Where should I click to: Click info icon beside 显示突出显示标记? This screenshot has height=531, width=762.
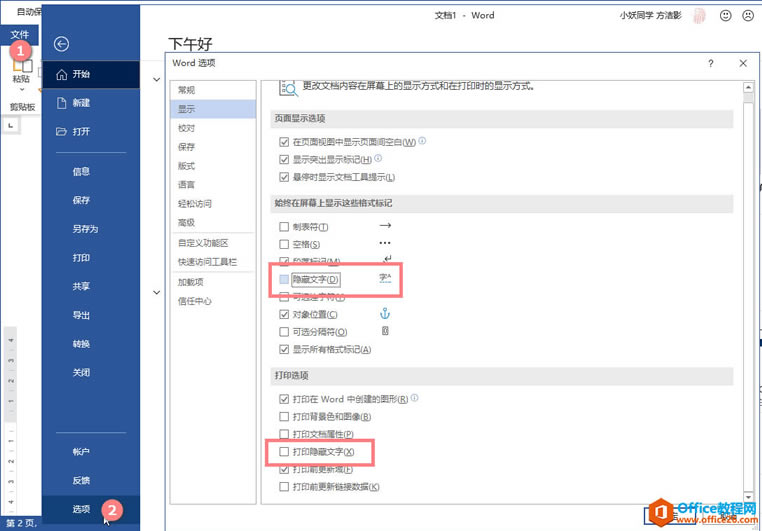click(x=378, y=158)
